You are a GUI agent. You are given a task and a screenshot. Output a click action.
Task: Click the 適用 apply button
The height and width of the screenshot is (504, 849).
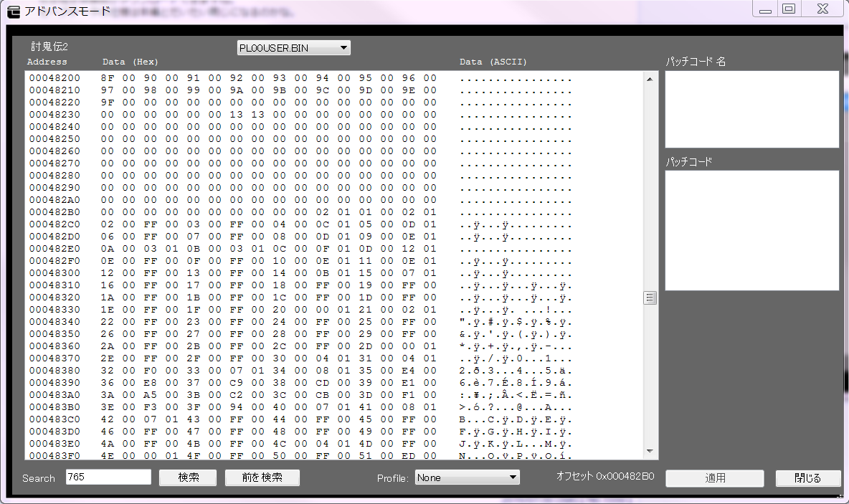click(x=715, y=478)
